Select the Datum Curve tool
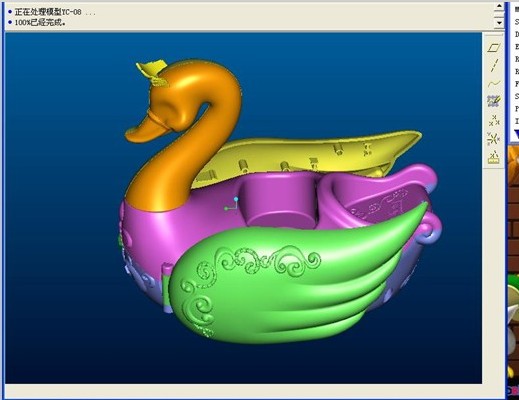The width and height of the screenshot is (519, 400). (494, 83)
